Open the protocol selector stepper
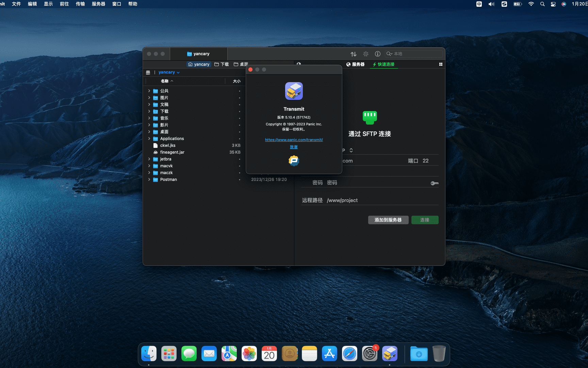 351,150
